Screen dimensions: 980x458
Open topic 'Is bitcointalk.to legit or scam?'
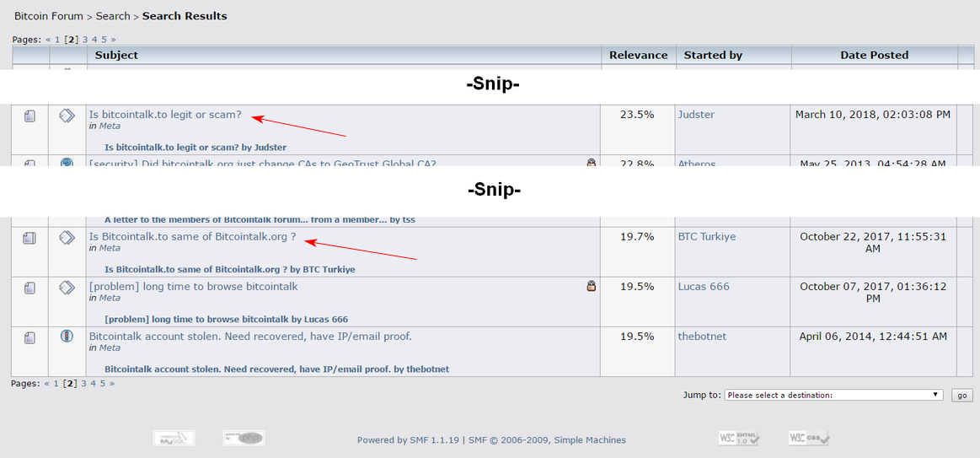click(x=165, y=115)
